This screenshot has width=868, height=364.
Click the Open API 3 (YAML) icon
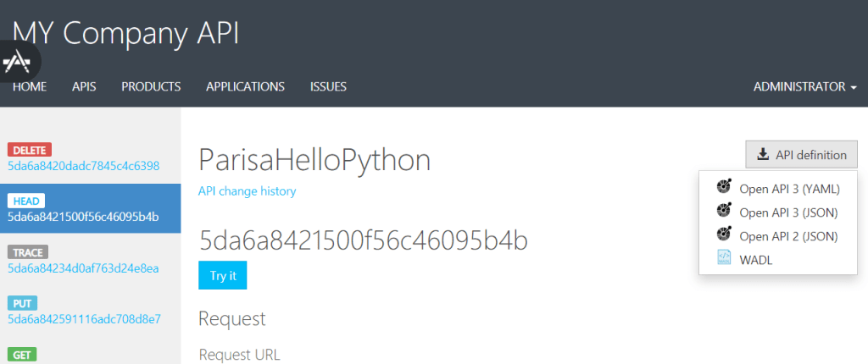(x=723, y=187)
